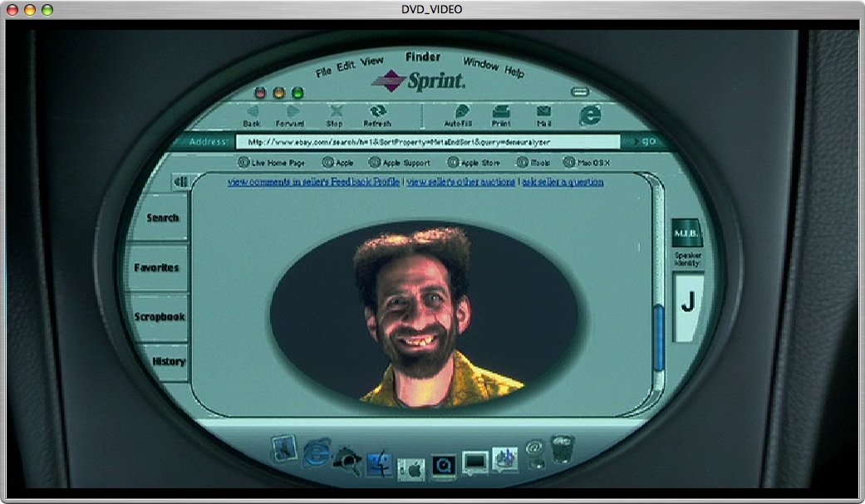Image resolution: width=865 pixels, height=504 pixels.
Task: Open the Finder menu
Action: coord(423,57)
